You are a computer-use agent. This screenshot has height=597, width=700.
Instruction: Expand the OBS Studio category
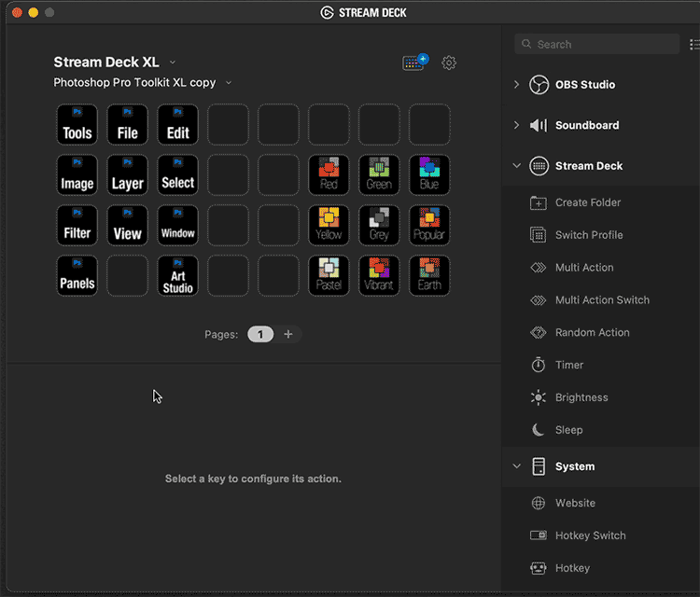(x=516, y=84)
